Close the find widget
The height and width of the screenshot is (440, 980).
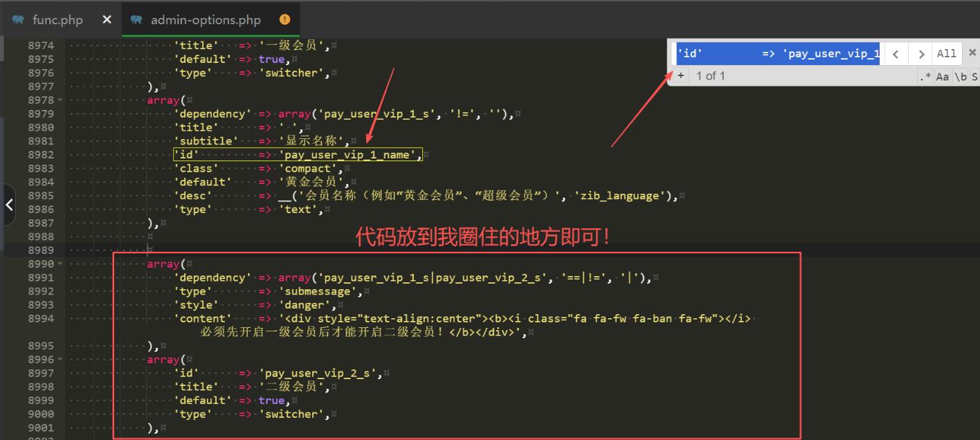coord(972,53)
